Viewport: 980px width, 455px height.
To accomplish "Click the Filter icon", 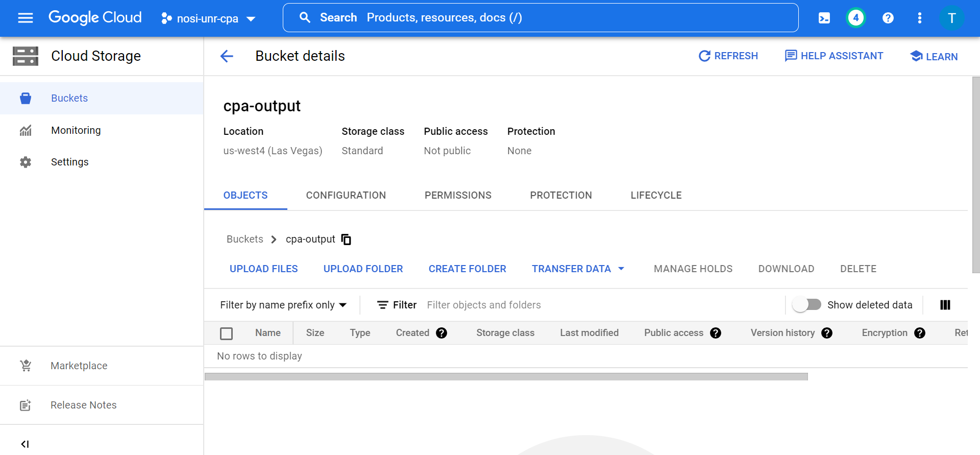I will click(x=382, y=305).
